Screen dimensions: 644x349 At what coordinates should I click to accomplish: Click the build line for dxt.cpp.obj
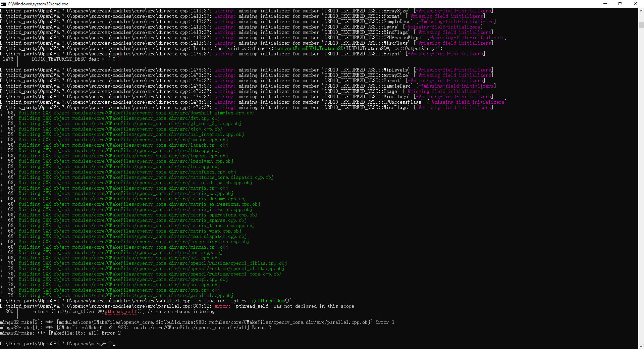(110, 118)
